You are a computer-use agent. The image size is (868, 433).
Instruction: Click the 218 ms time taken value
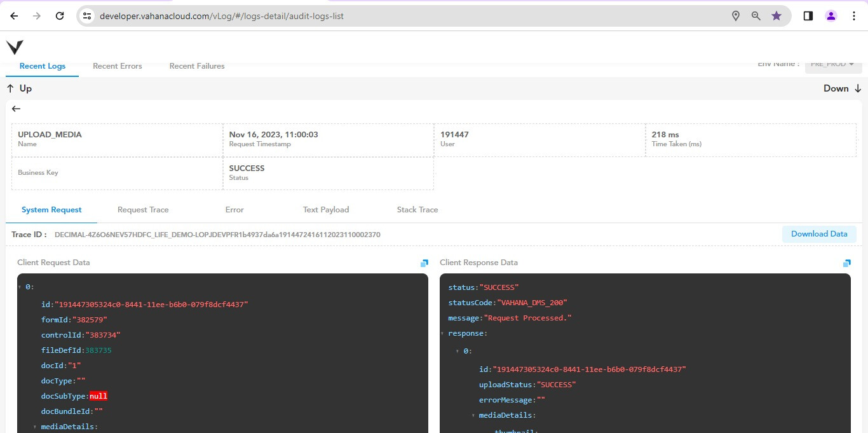point(665,135)
